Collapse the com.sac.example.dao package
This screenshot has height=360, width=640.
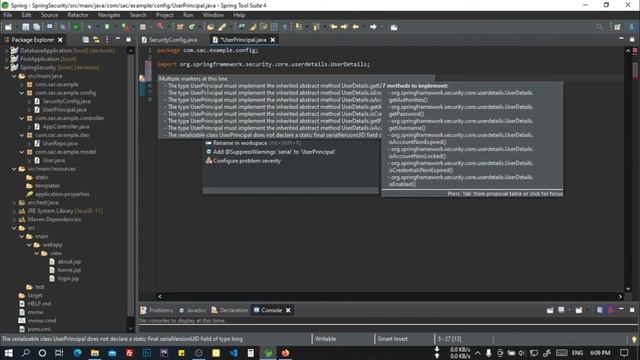(x=22, y=135)
